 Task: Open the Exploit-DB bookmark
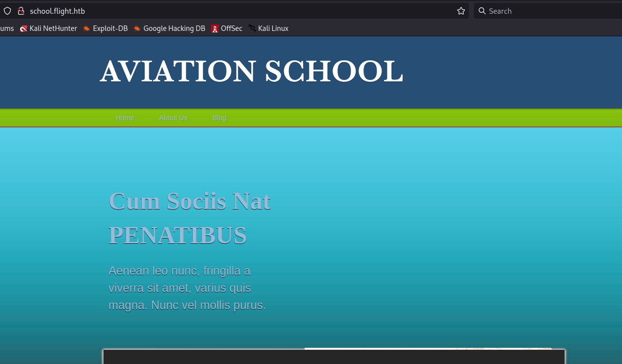(105, 28)
